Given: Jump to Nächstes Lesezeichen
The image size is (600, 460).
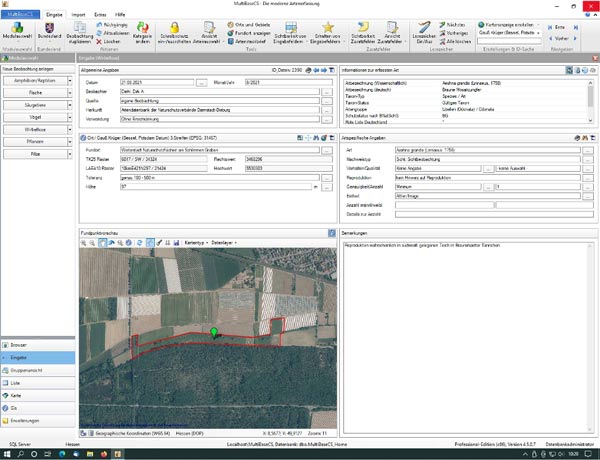Looking at the screenshot, I should [452, 24].
